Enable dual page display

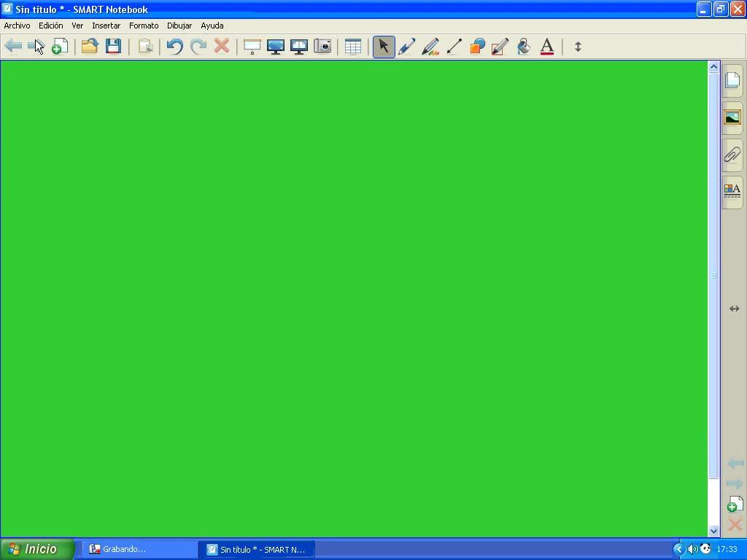pos(298,46)
